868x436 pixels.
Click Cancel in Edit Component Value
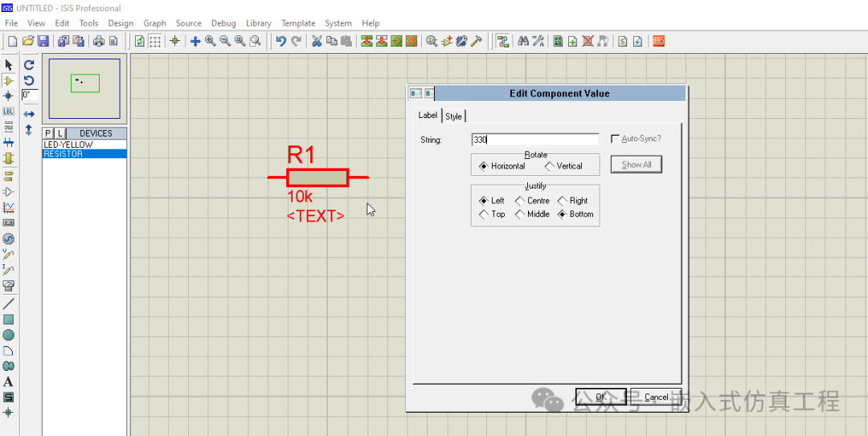[656, 397]
